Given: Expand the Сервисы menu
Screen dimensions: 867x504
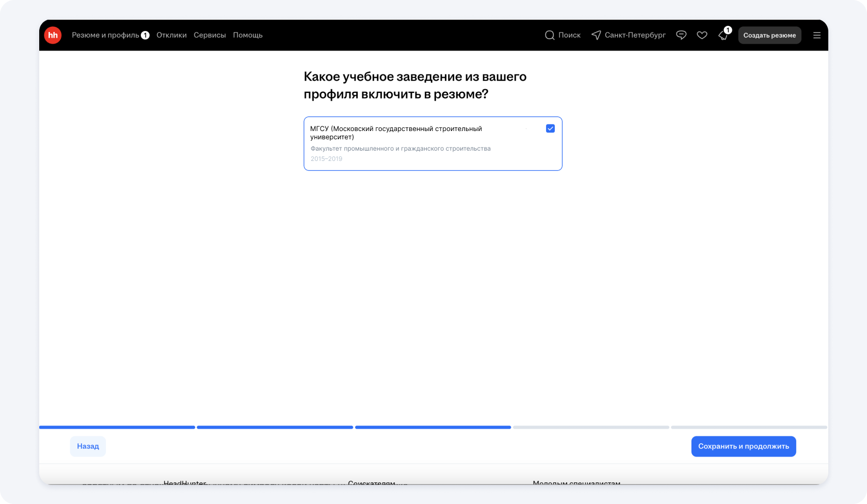Looking at the screenshot, I should 210,35.
